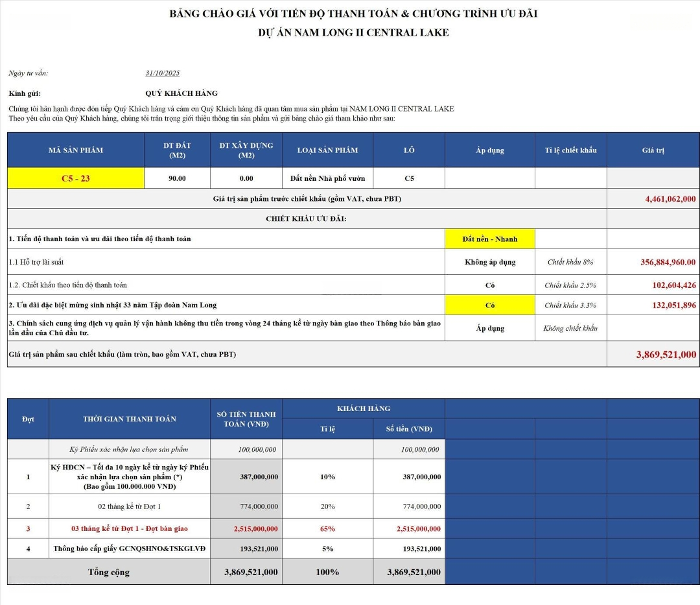Click the 02 tháng kể từ Đợt 1 row
Viewport: 700px width, 605px height.
tap(130, 506)
